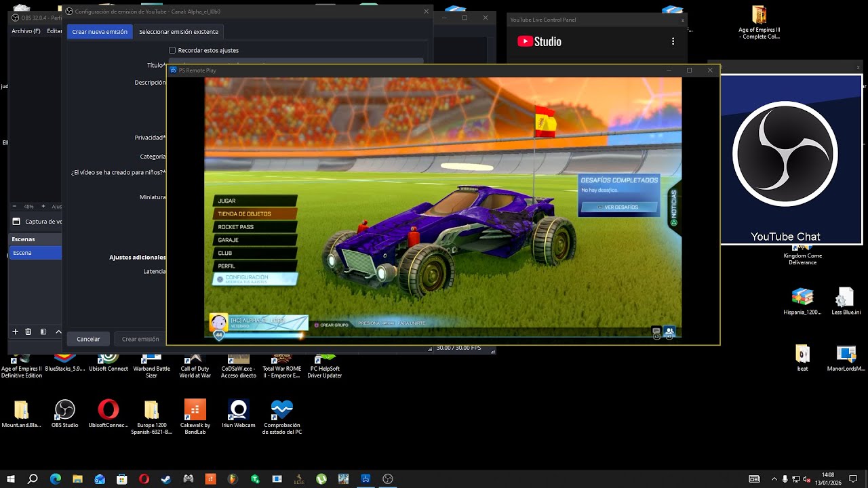
Task: Select GARAJE in the Rocket League menu
Action: pyautogui.click(x=256, y=240)
